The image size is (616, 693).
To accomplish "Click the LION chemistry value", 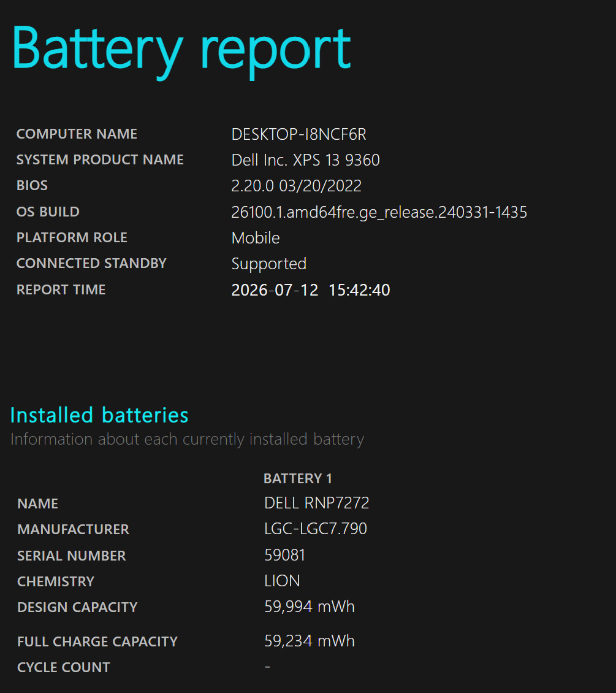I will (x=282, y=581).
